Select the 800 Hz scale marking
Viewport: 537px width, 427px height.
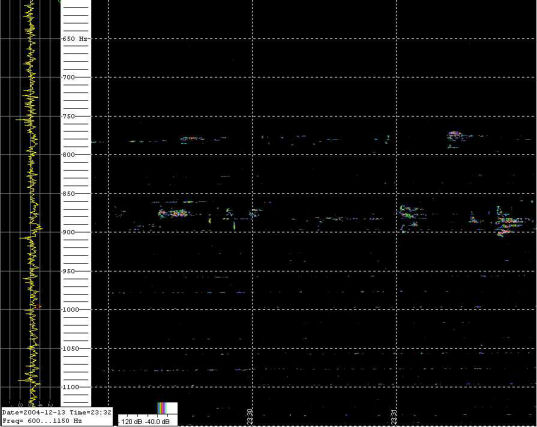click(68, 154)
